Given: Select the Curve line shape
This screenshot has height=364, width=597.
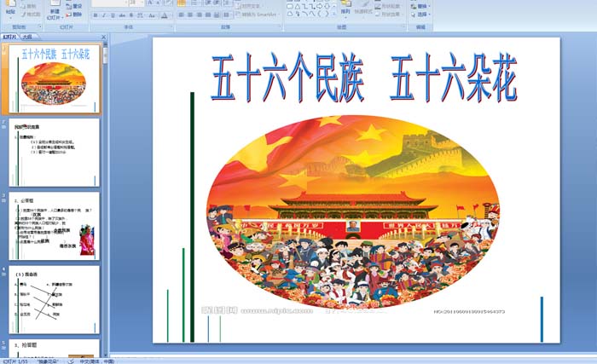Looking at the screenshot, I should point(305,14).
